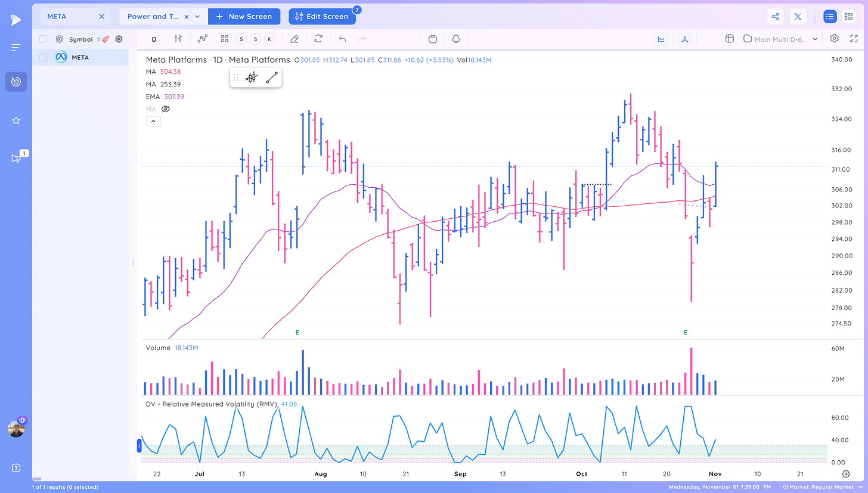Open the bar style chart type icon
Image resolution: width=868 pixels, height=493 pixels.
tap(178, 39)
